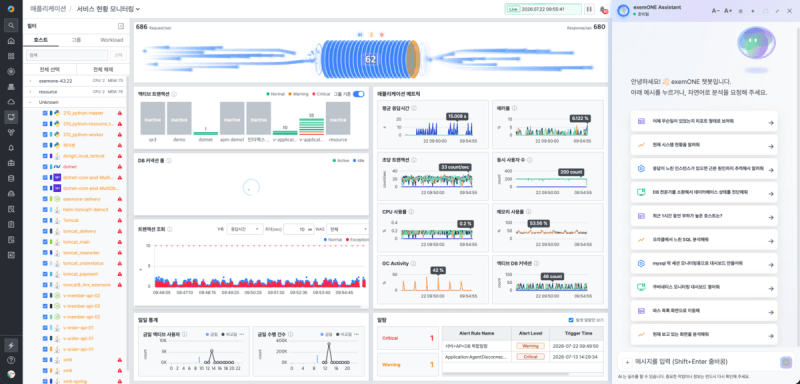The image size is (800, 384).
Task: Uncheck the 210_python-master host checkbox
Action: click(45, 113)
